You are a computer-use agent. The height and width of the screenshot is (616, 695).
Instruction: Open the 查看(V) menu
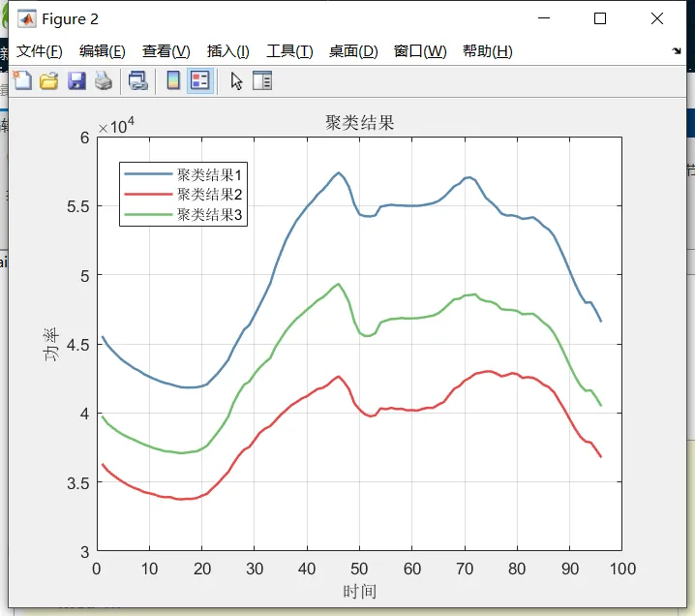click(166, 51)
